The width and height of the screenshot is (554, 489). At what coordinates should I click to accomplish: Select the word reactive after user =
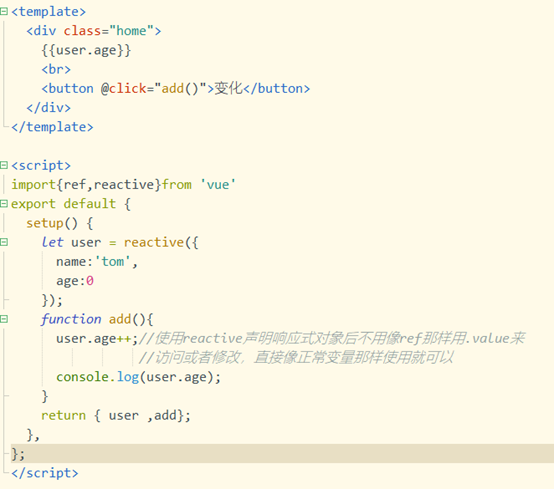point(154,242)
